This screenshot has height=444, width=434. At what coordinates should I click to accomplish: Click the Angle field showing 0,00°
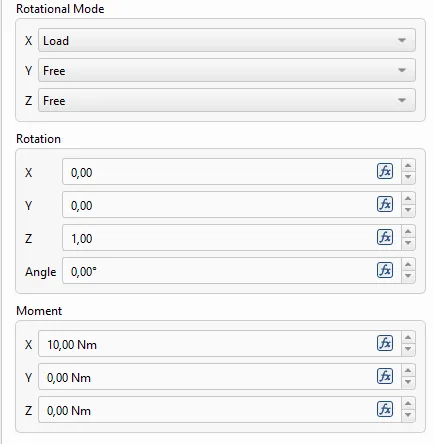coord(219,271)
